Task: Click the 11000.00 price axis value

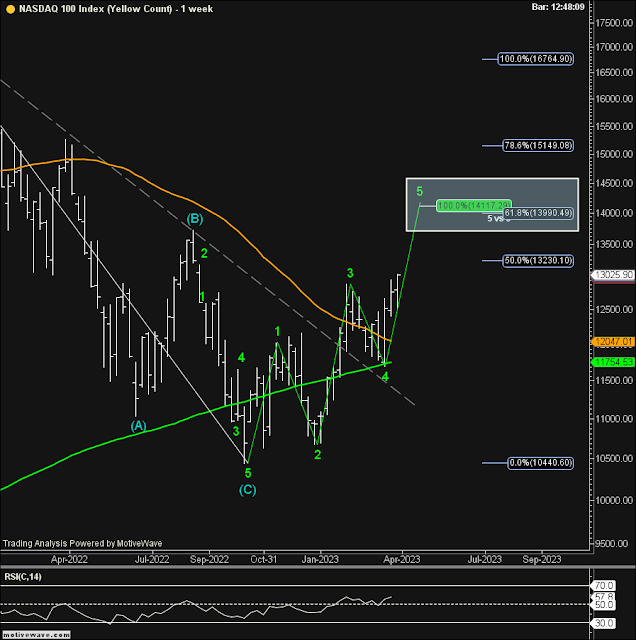Action: click(614, 419)
